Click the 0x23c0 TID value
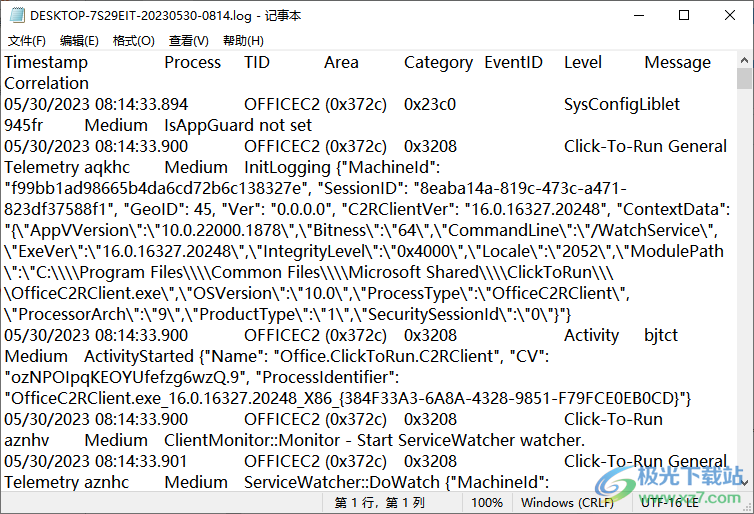The width and height of the screenshot is (754, 514). 430,104
